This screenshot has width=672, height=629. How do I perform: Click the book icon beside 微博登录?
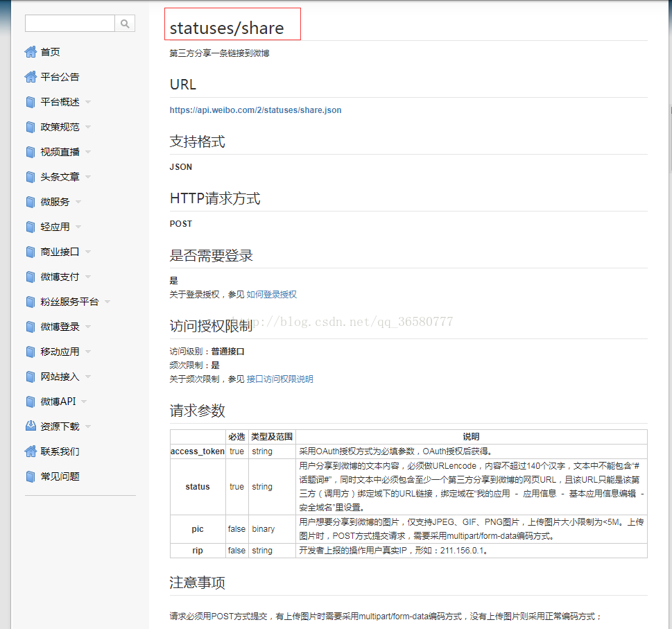point(31,327)
